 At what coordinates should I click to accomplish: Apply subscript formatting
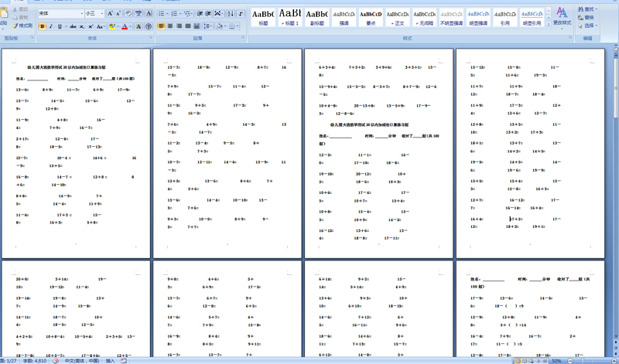pyautogui.click(x=82, y=27)
